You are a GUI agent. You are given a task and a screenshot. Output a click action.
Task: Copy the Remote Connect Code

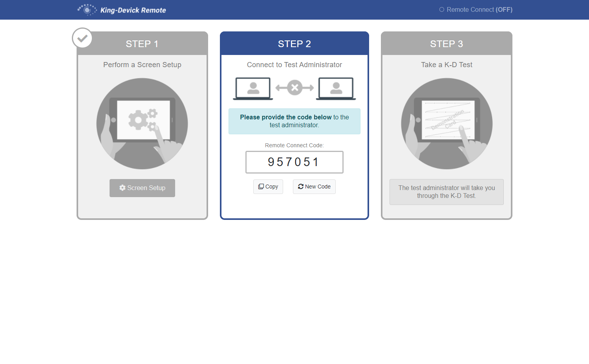pyautogui.click(x=268, y=186)
